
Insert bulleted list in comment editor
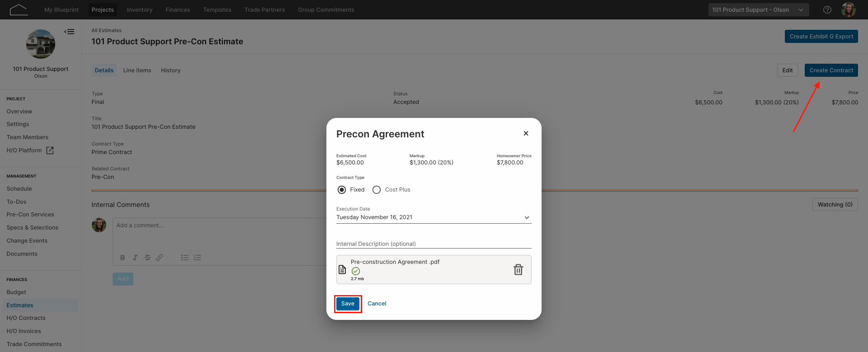[185, 258]
